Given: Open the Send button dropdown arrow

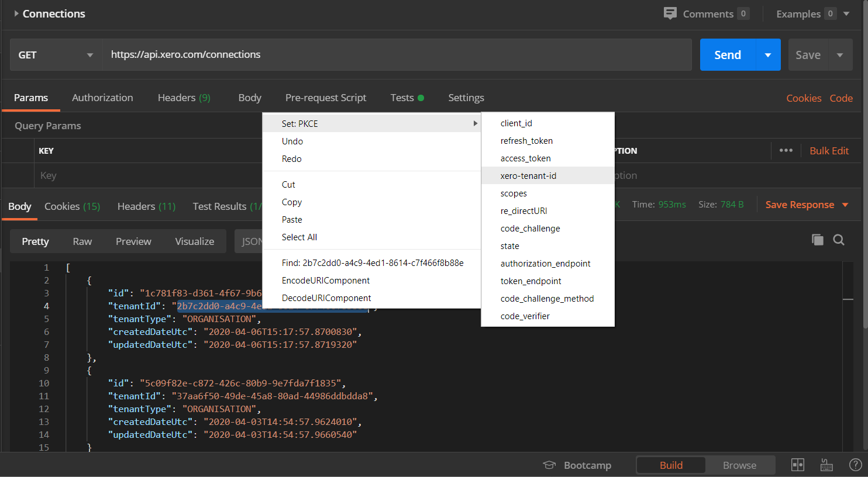Looking at the screenshot, I should (768, 55).
